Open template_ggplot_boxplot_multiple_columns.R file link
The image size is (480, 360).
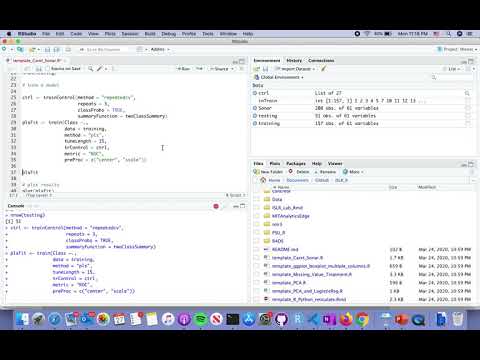point(321,266)
